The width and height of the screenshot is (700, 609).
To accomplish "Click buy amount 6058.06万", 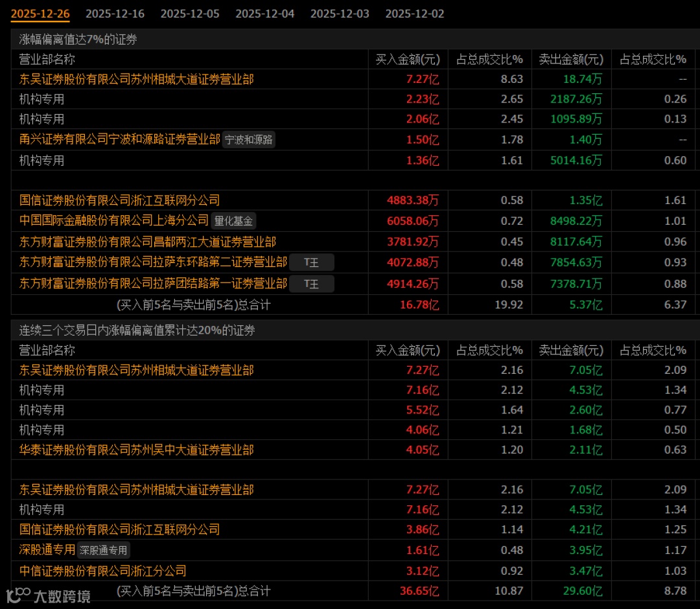I will (x=413, y=221).
